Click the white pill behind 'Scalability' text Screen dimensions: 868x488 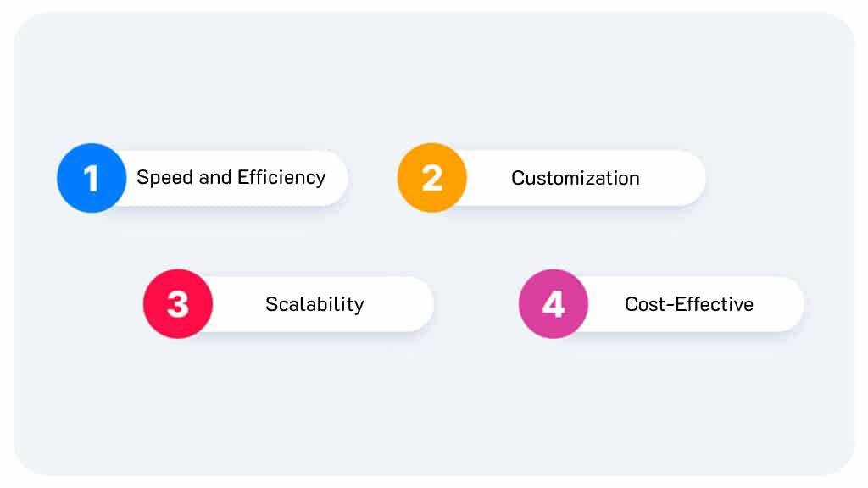pyautogui.click(x=315, y=304)
